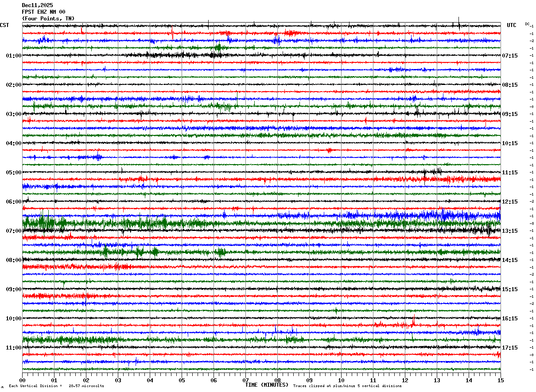536x392 pixels.
Task: Click the 16:15 UTC time label
Action: click(510, 319)
